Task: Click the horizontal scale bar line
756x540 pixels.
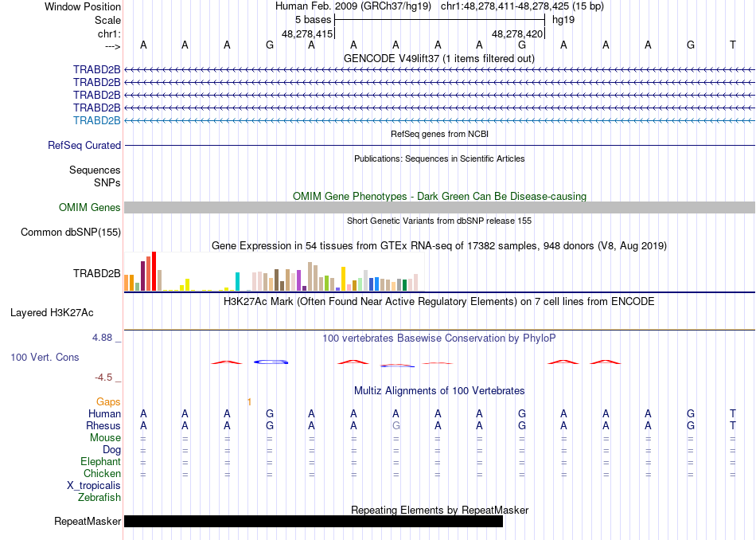Action: click(x=439, y=20)
